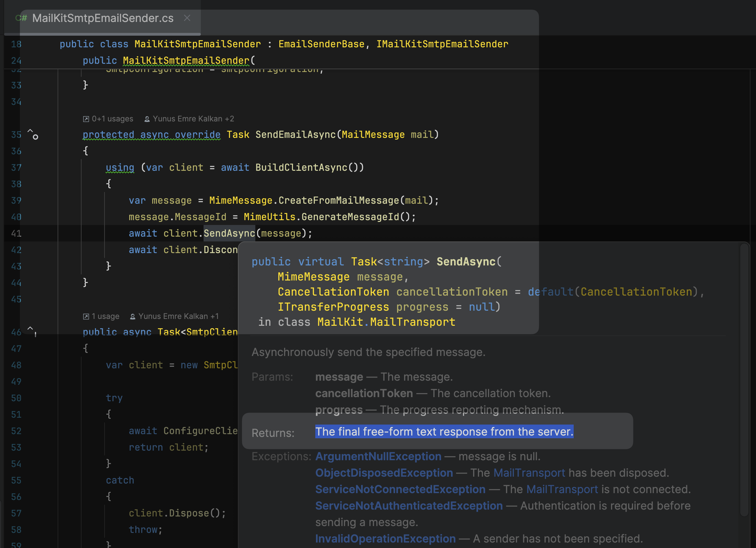
Task: Click the override gutter icon on line 35
Action: coord(33,134)
